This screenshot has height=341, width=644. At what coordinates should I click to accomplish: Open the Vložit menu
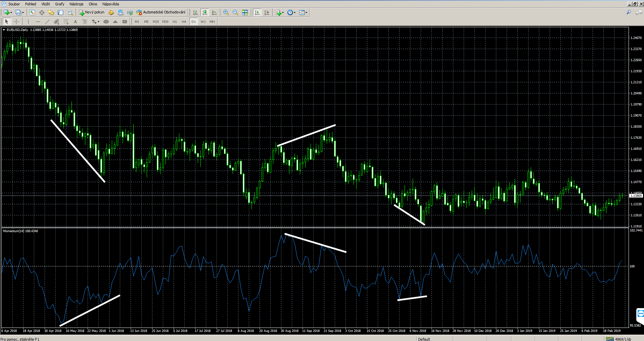pyautogui.click(x=46, y=4)
